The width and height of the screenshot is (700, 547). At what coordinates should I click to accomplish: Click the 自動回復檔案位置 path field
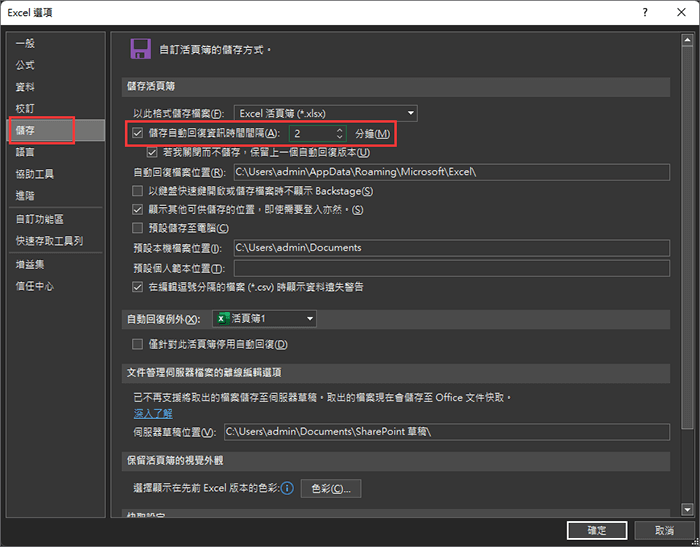coord(452,172)
